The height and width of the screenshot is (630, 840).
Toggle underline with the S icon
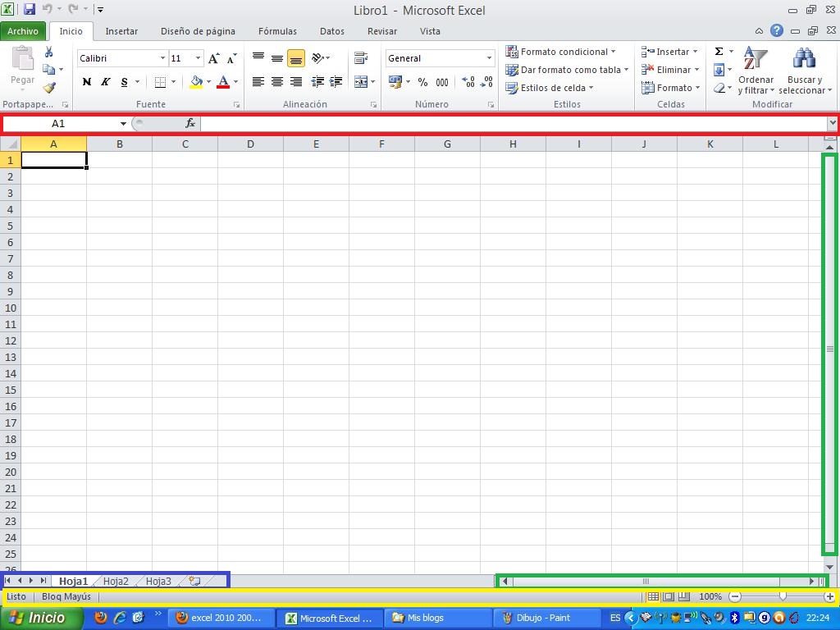[x=123, y=82]
